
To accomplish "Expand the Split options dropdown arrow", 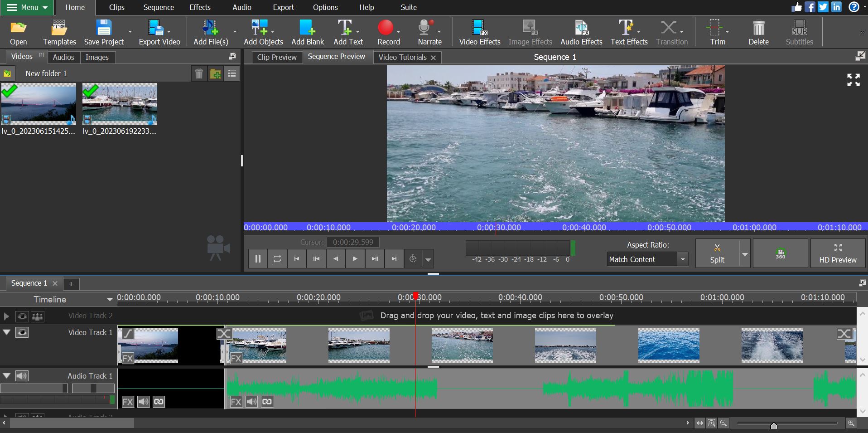I will (x=745, y=254).
